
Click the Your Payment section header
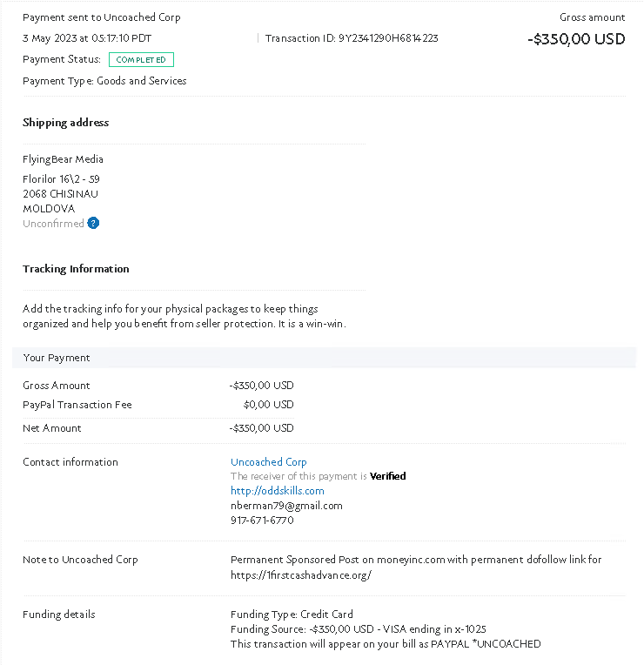tap(324, 358)
